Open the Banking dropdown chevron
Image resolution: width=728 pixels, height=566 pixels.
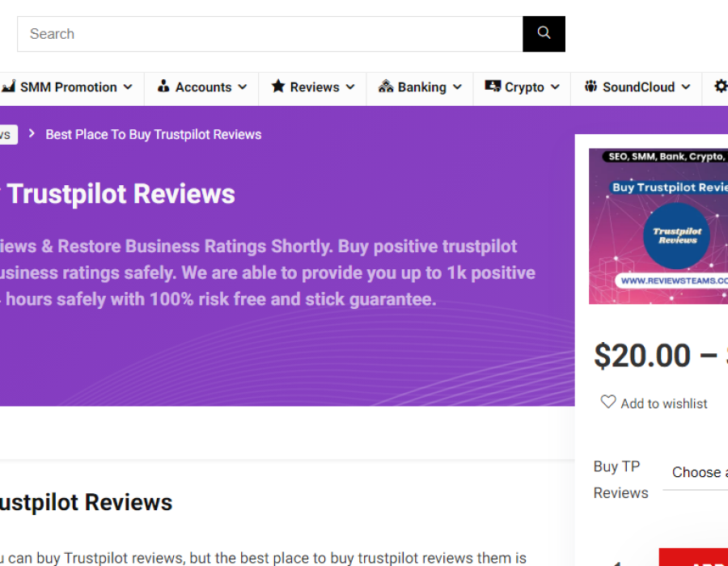(457, 87)
